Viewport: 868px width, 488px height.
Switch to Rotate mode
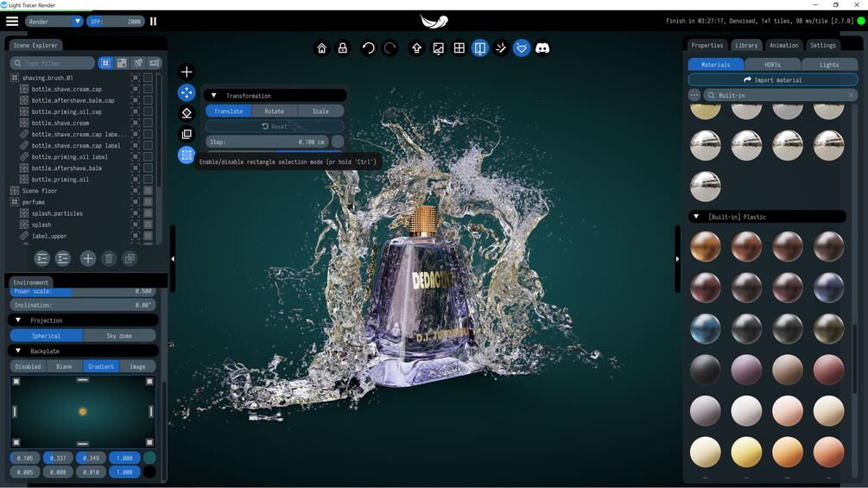(274, 111)
